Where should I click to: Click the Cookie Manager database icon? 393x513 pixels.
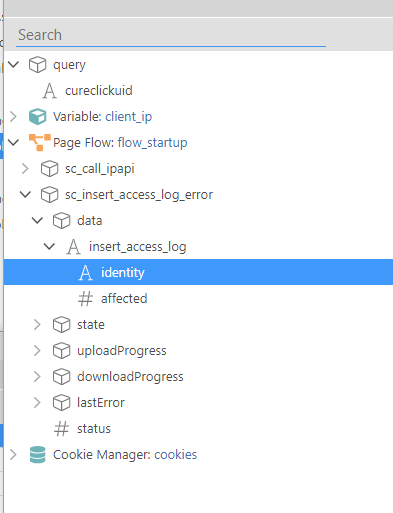click(x=37, y=455)
